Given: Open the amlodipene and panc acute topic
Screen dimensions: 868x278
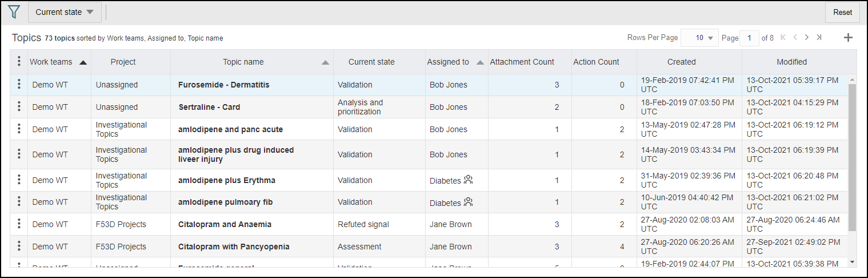Looking at the screenshot, I should [x=230, y=129].
